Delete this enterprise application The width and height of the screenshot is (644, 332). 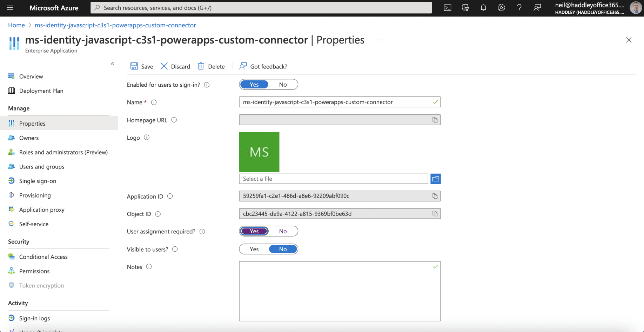pyautogui.click(x=211, y=66)
